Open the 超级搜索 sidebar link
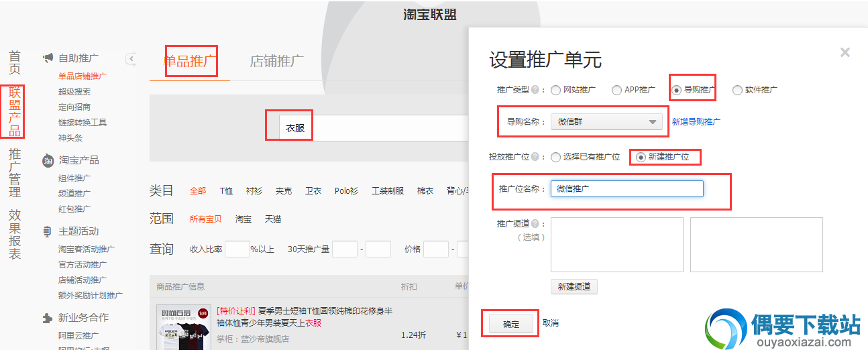 coord(74,92)
